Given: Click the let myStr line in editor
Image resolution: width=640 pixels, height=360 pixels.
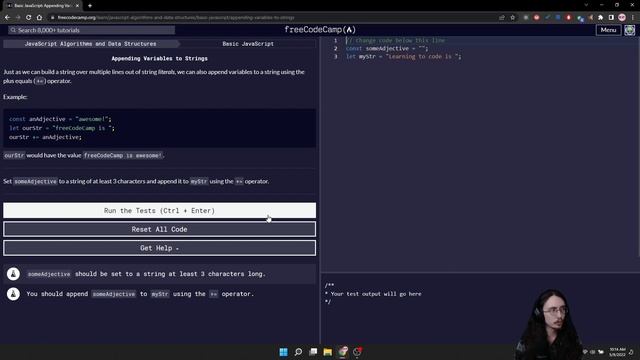Looking at the screenshot, I should pos(403,57).
